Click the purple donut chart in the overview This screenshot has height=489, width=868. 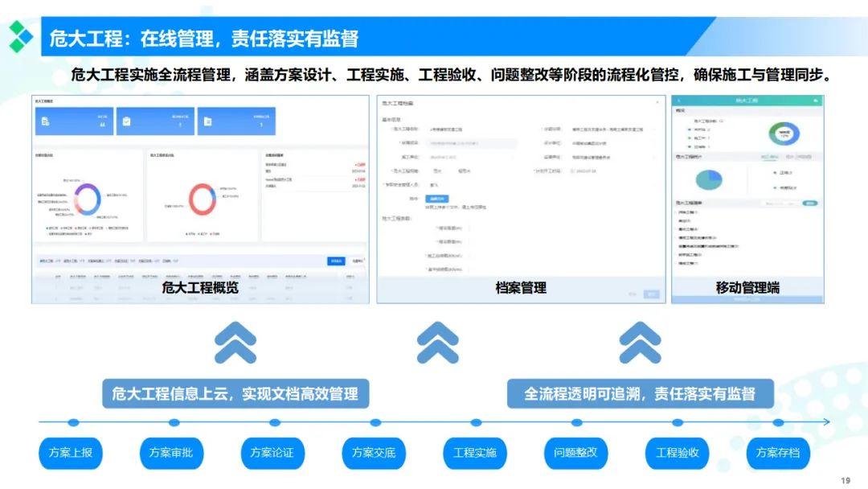(x=88, y=199)
